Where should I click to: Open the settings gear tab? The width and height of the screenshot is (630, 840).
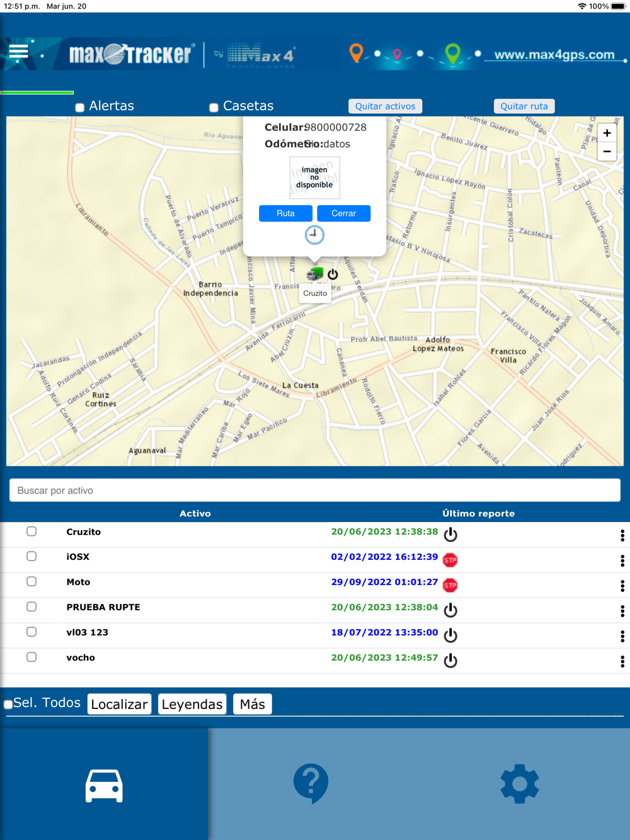coord(519,785)
